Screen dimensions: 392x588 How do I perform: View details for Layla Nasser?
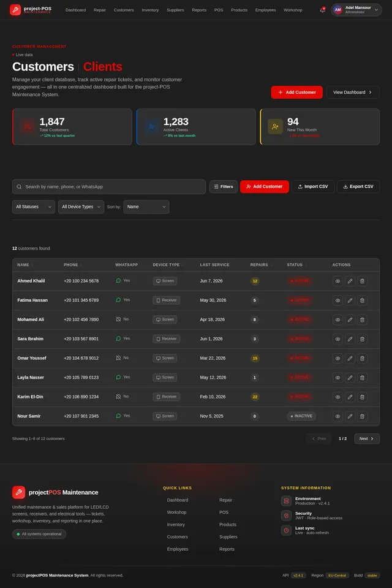[x=337, y=378]
